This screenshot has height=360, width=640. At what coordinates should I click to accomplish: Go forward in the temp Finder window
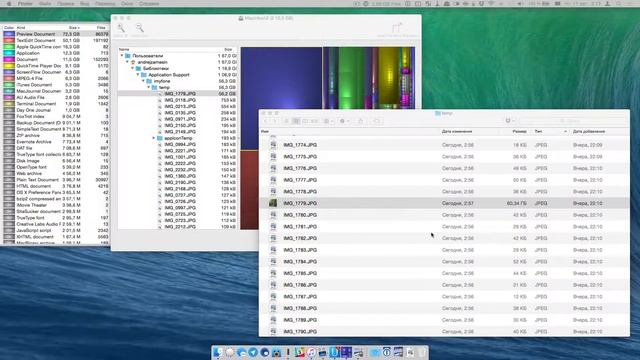tap(275, 121)
